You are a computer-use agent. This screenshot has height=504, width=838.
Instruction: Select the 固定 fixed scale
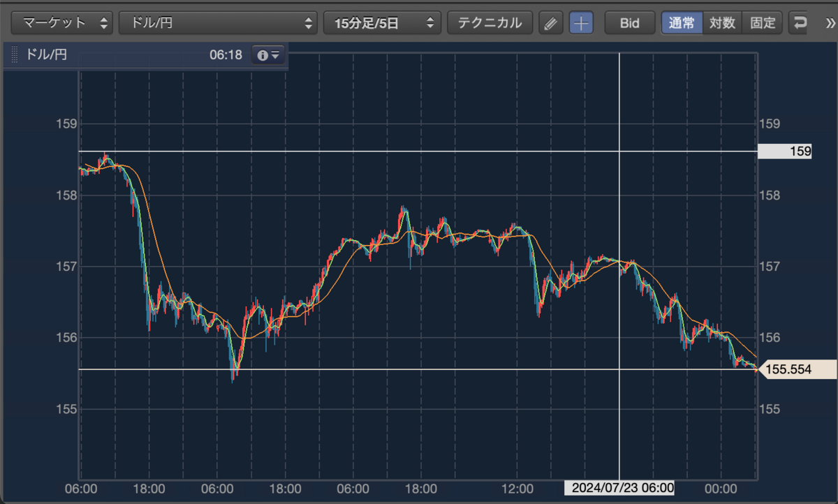coord(762,23)
